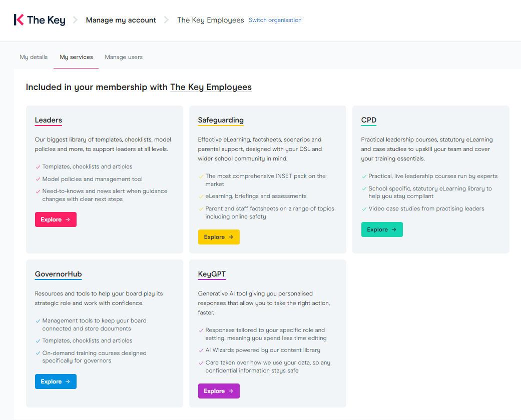Select the My services tab
The height and width of the screenshot is (420, 521).
[x=76, y=57]
